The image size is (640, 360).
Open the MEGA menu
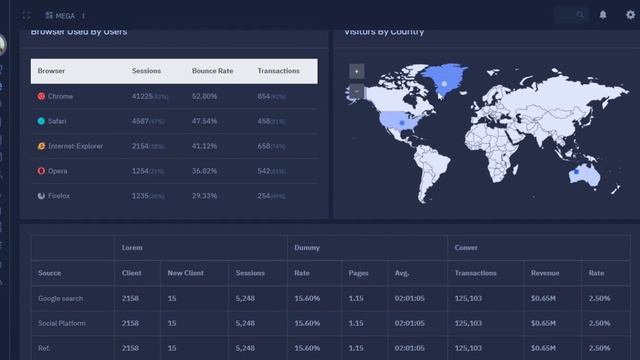click(60, 16)
